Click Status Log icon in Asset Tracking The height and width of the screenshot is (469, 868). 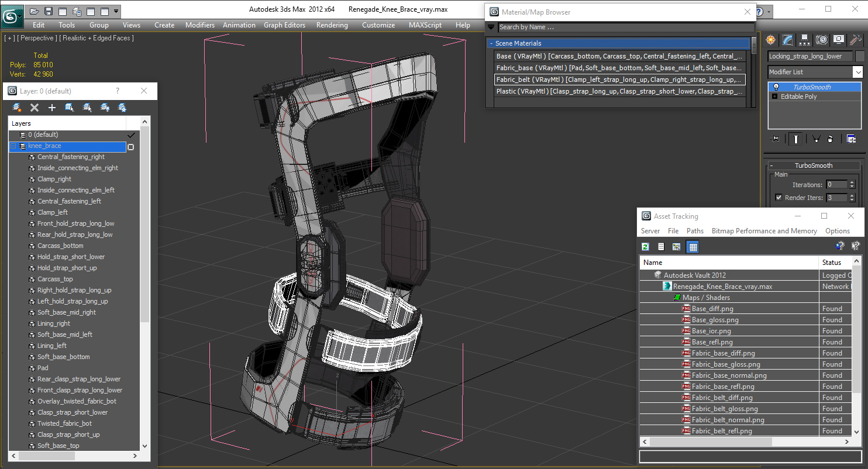661,247
